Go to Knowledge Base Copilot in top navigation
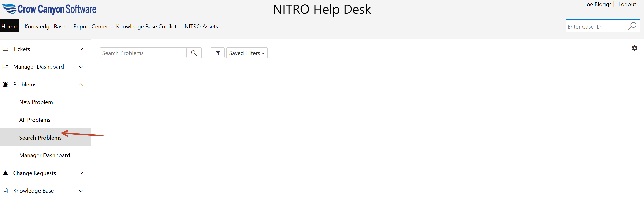This screenshot has height=207, width=644. [146, 26]
